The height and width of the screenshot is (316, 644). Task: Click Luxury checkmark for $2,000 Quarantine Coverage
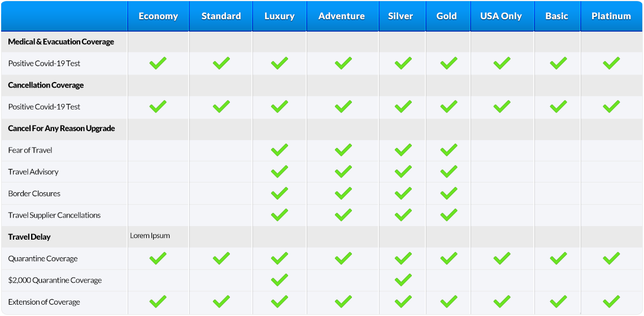pyautogui.click(x=279, y=280)
